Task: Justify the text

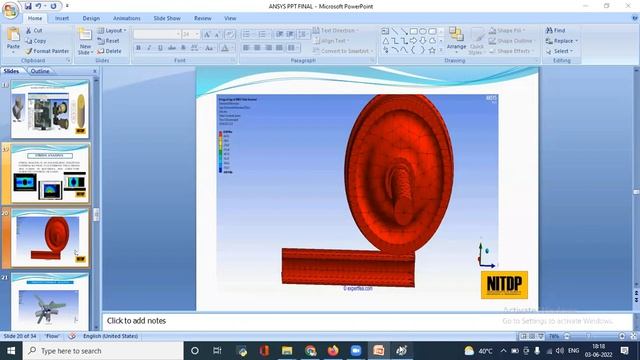Action: tap(279, 48)
